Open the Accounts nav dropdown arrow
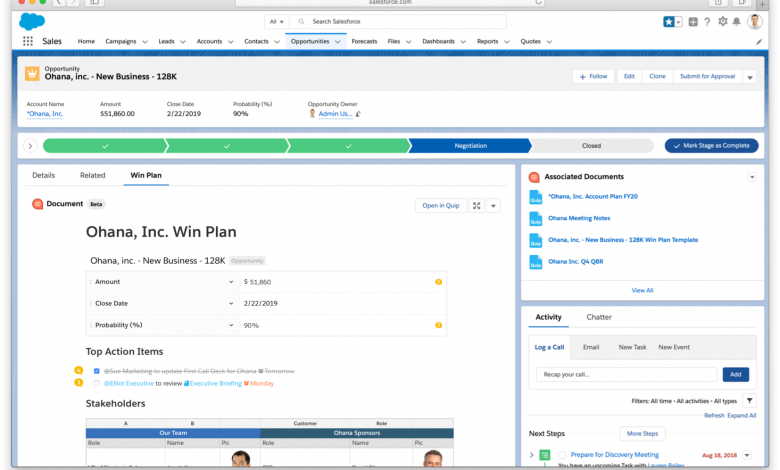Screen dimensions: 780x470 click(230, 42)
